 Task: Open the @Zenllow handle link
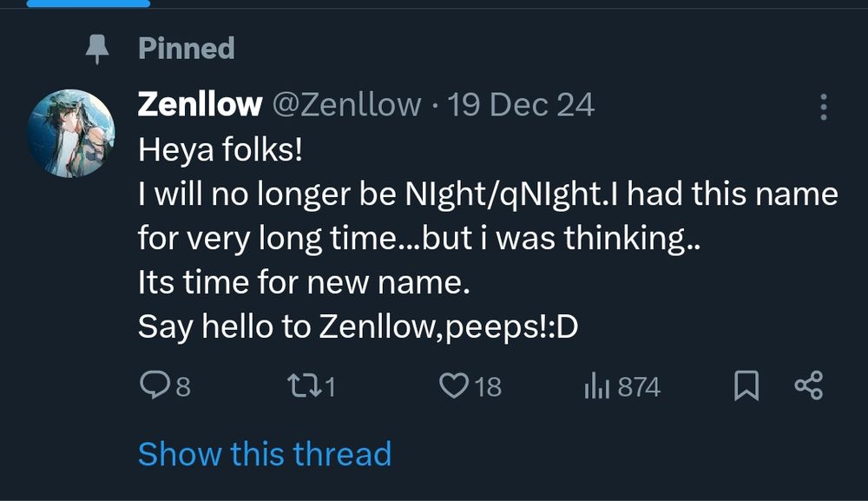[x=346, y=105]
